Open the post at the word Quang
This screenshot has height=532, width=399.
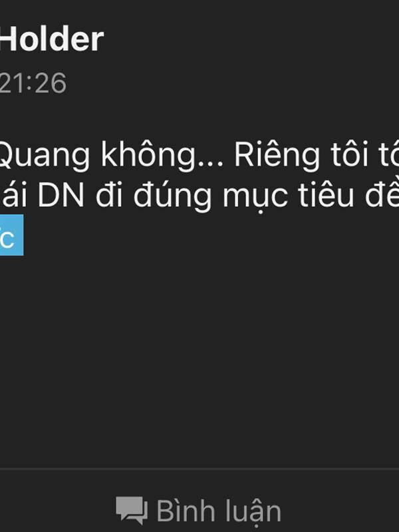45,156
